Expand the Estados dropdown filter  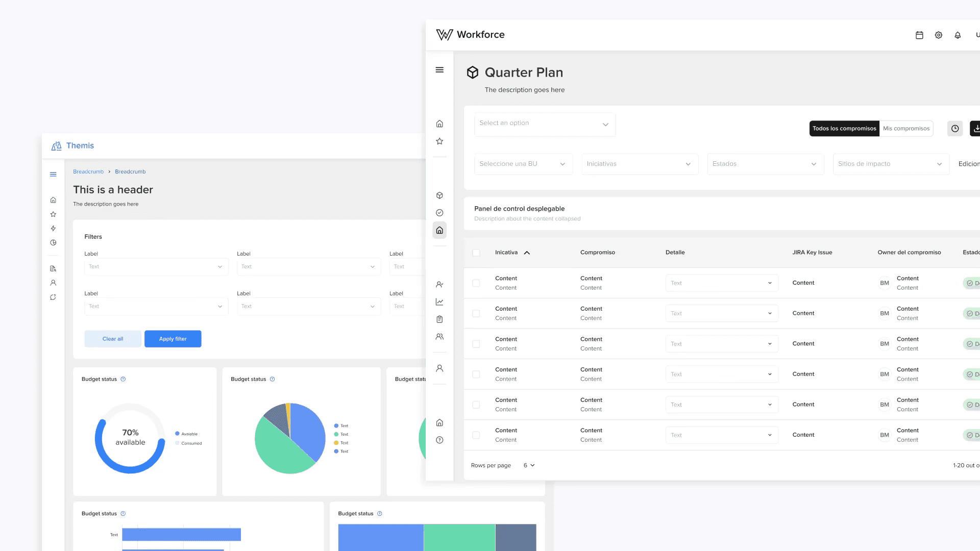coord(765,164)
